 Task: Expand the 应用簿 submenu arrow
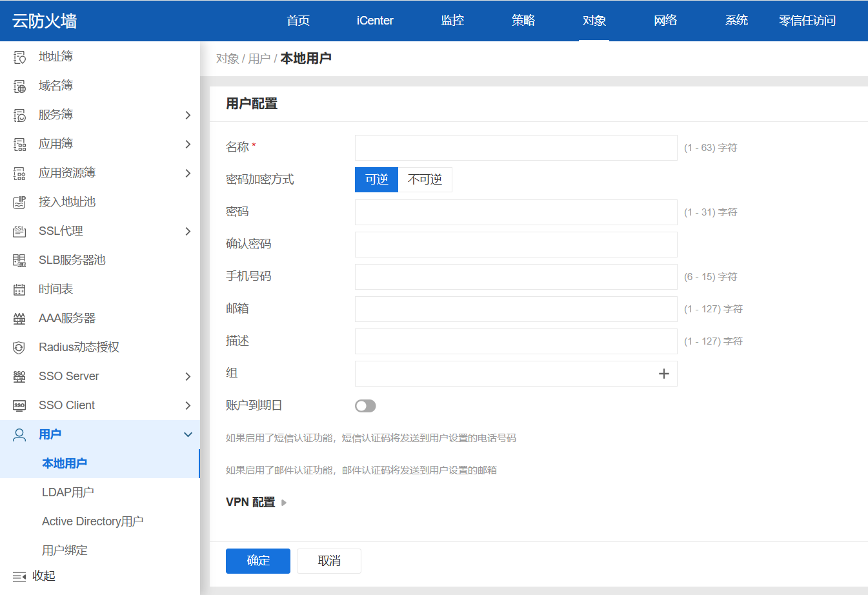188,144
